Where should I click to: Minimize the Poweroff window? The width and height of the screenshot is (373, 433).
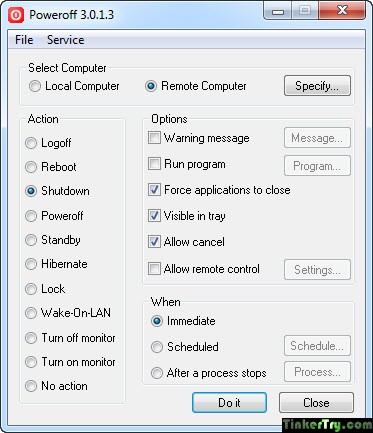pyautogui.click(x=278, y=11)
